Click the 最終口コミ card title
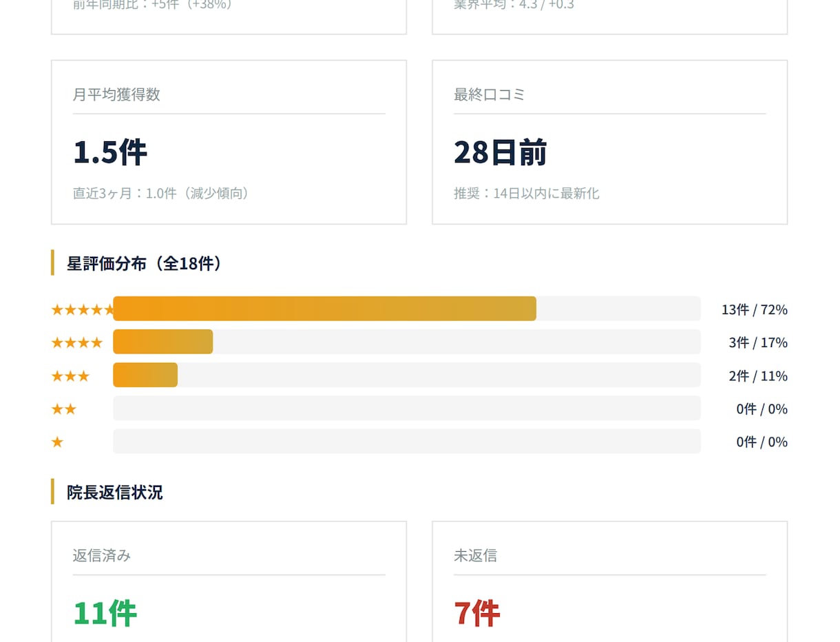 point(490,94)
